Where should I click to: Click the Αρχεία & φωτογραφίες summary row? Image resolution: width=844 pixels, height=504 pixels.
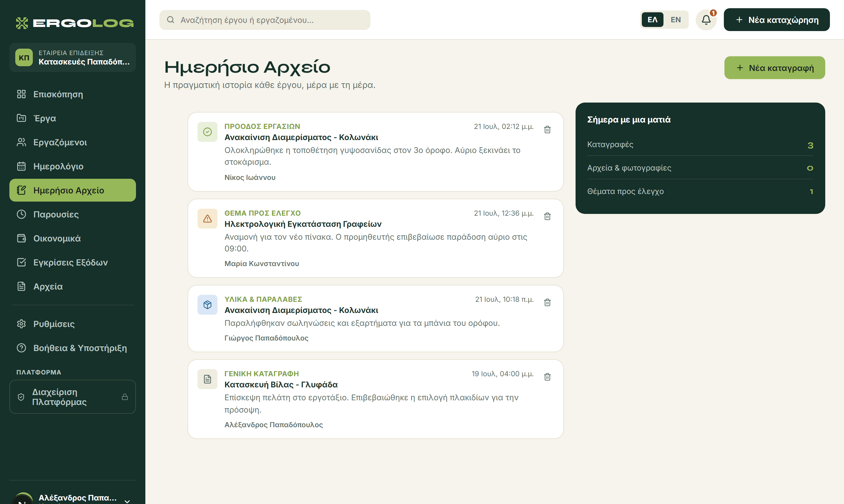(700, 168)
